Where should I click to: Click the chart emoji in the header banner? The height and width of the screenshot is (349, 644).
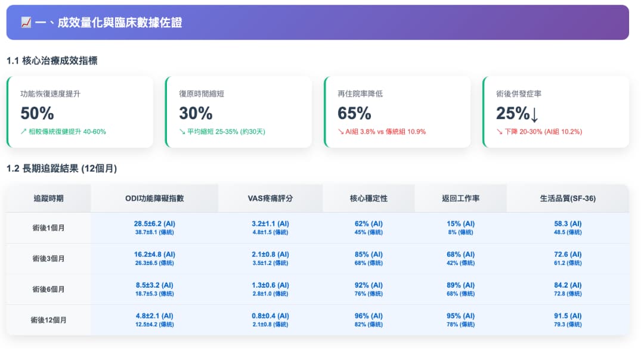[26, 22]
